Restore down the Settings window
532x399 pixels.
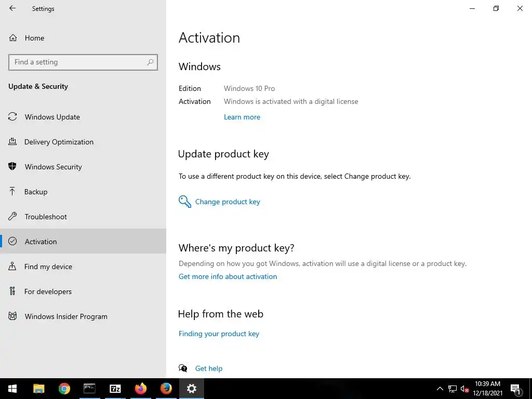point(496,8)
